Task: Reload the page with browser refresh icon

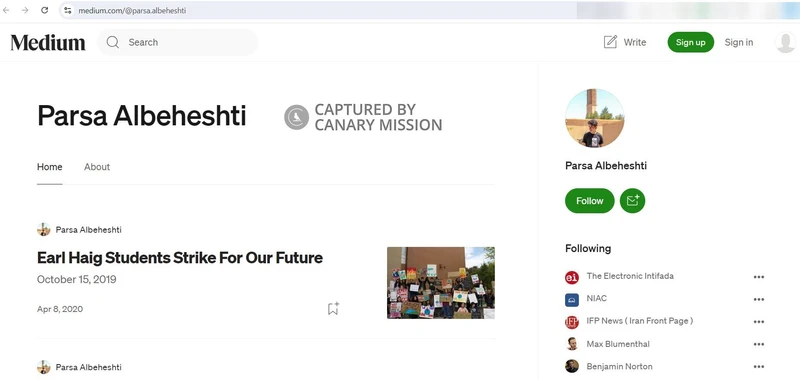Action: (x=44, y=10)
